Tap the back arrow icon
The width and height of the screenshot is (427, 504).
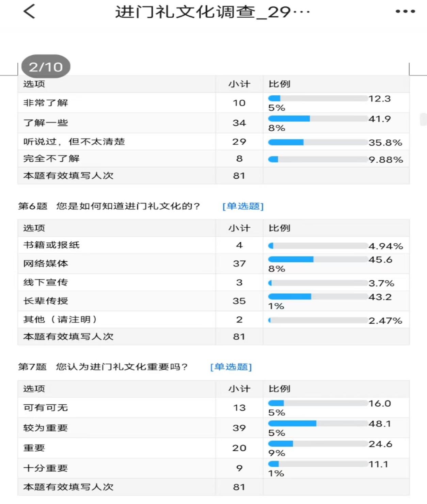point(29,12)
